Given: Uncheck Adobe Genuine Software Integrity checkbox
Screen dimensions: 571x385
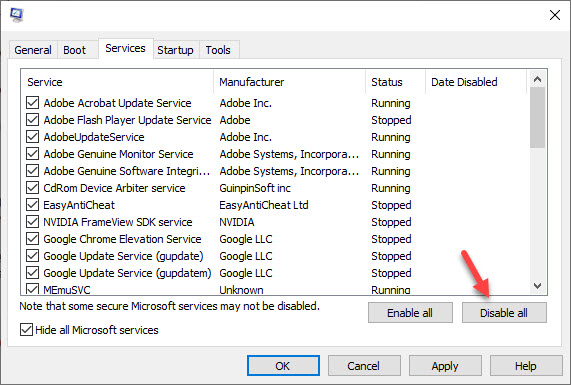Looking at the screenshot, I should coord(32,171).
